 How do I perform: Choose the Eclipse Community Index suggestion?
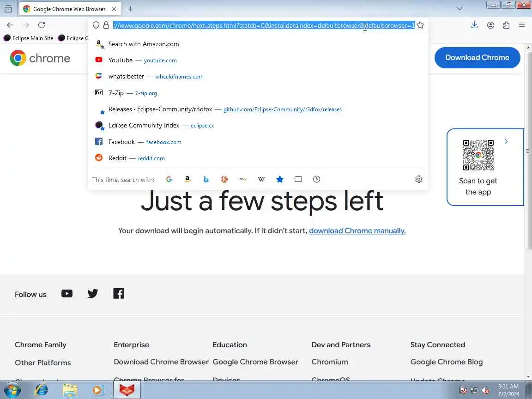(258, 126)
